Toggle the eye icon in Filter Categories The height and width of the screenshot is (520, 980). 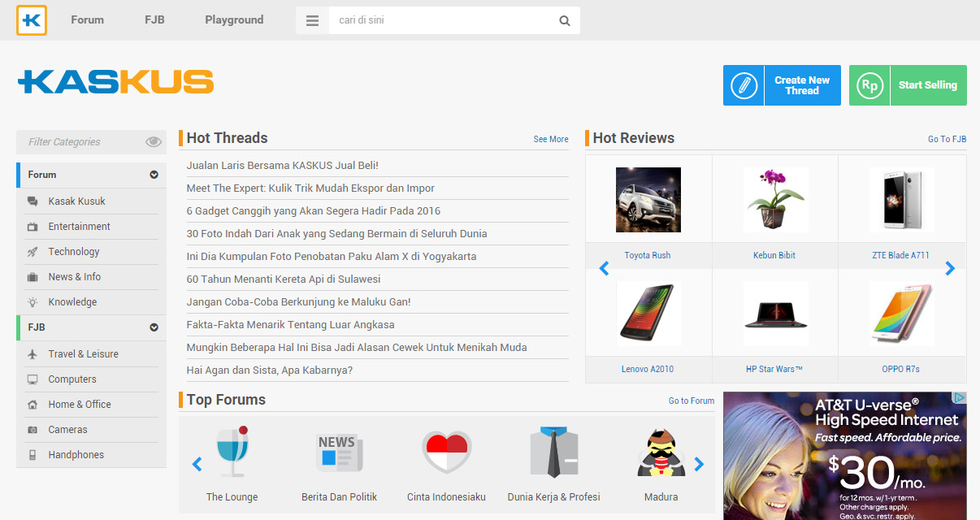click(154, 142)
